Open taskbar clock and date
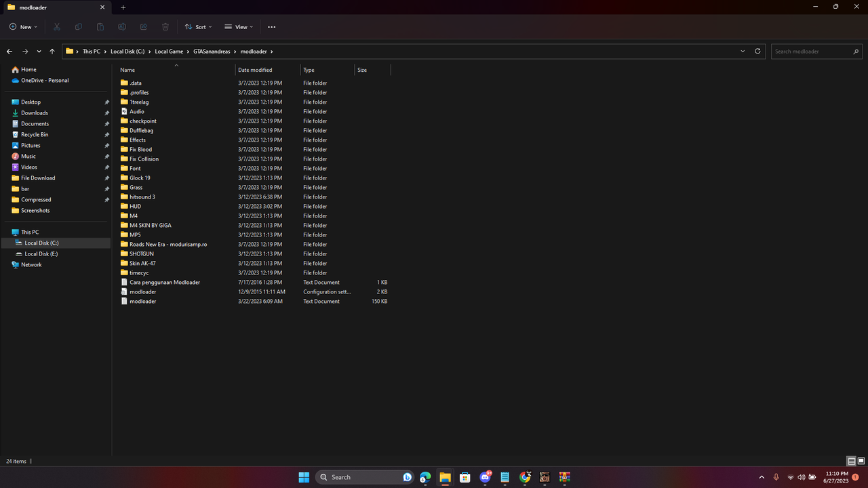The image size is (868, 488). pyautogui.click(x=837, y=477)
